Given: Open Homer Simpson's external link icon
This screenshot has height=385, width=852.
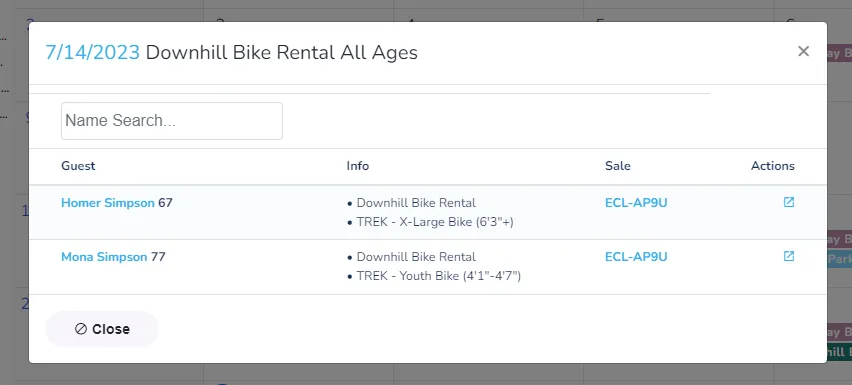Looking at the screenshot, I should [788, 202].
